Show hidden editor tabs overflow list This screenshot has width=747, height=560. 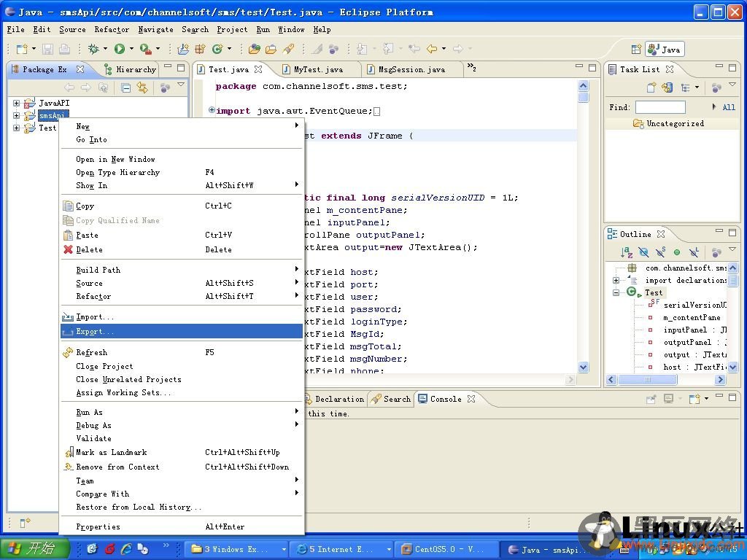pyautogui.click(x=472, y=67)
